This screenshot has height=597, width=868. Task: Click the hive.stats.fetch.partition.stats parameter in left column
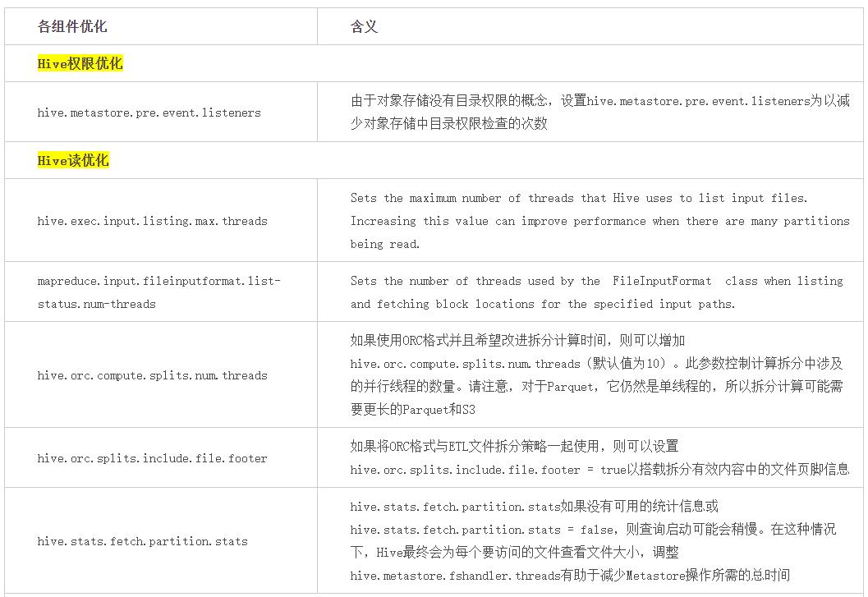coord(142,541)
